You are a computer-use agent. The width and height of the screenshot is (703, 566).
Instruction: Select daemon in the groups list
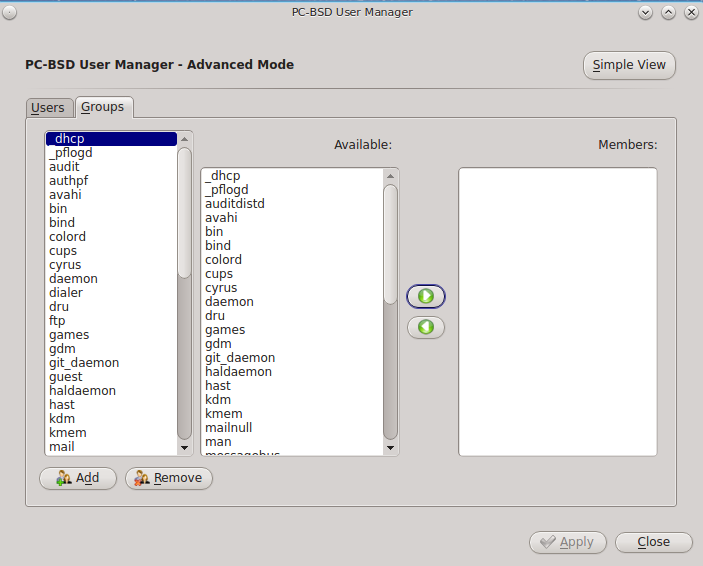[111, 279]
